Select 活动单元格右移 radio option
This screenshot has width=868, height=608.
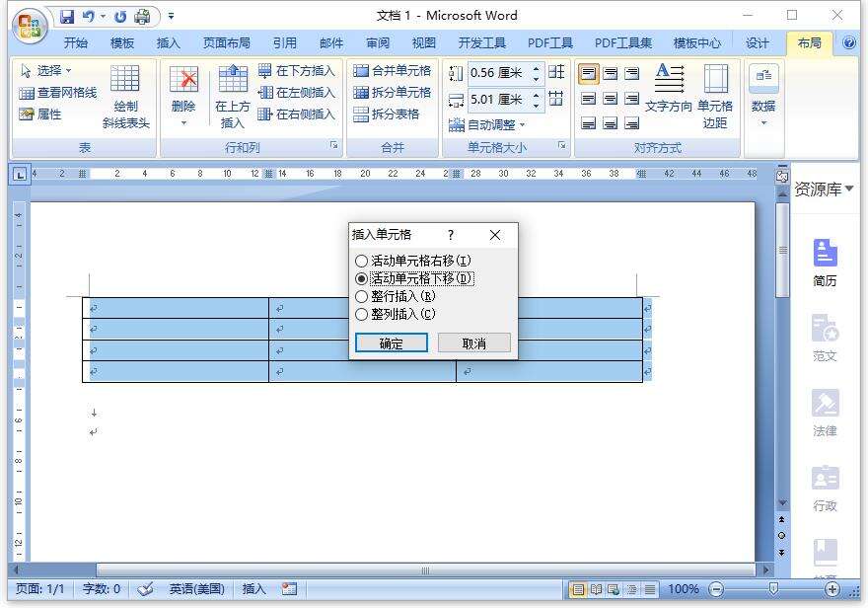[x=361, y=261]
